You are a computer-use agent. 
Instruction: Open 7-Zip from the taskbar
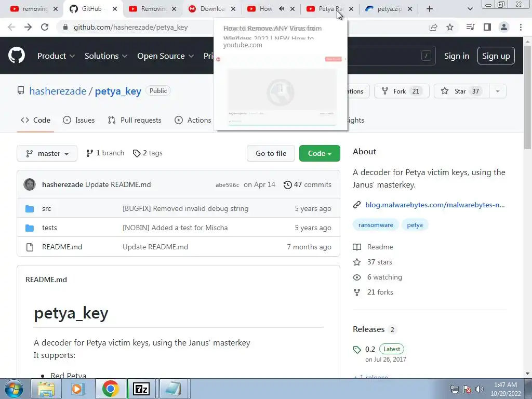click(x=142, y=389)
